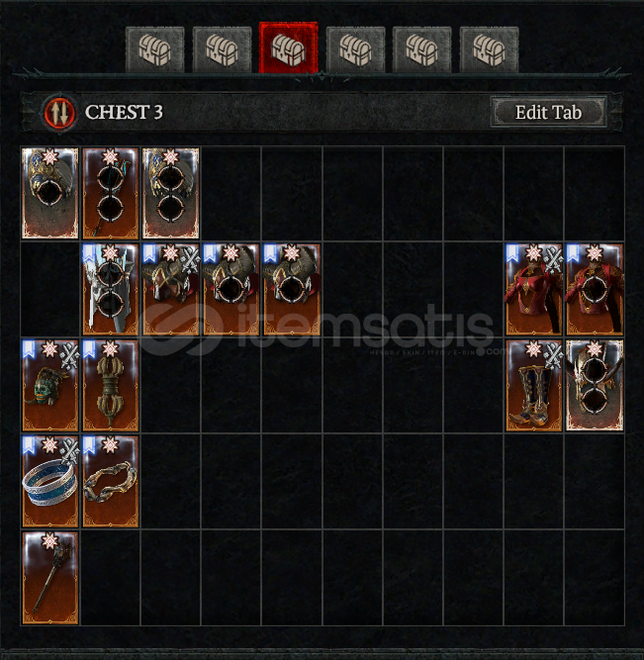The height and width of the screenshot is (660, 644).
Task: Pick the twisted bronze ring item
Action: (110, 481)
